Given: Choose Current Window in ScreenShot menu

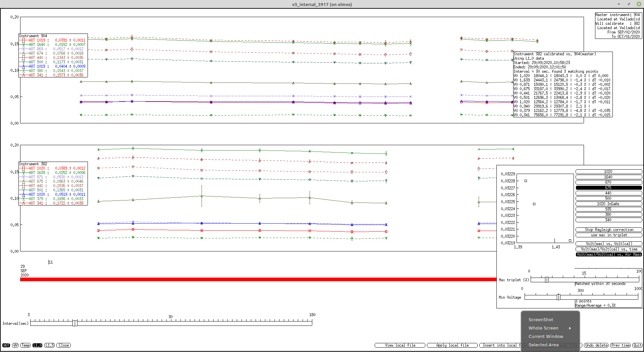Looking at the screenshot, I should tap(546, 337).
